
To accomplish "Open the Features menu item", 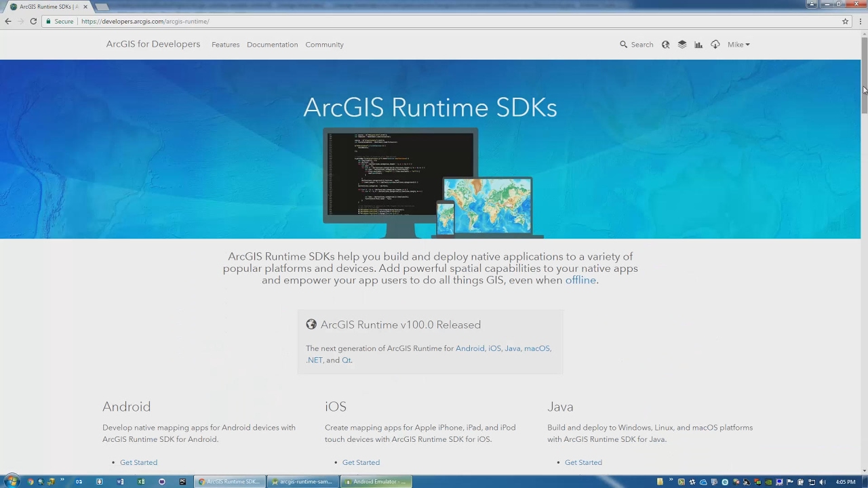I will pos(225,45).
